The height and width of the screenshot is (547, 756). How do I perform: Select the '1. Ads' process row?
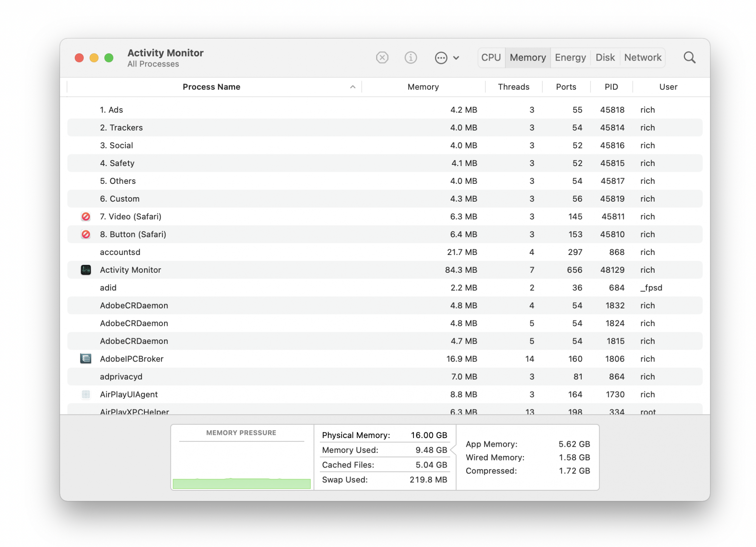[385, 110]
